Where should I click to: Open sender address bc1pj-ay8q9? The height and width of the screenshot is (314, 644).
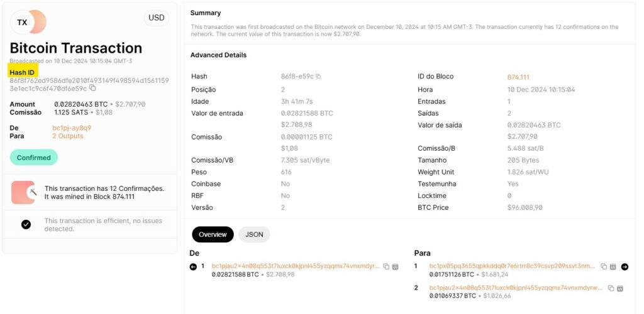click(72, 128)
